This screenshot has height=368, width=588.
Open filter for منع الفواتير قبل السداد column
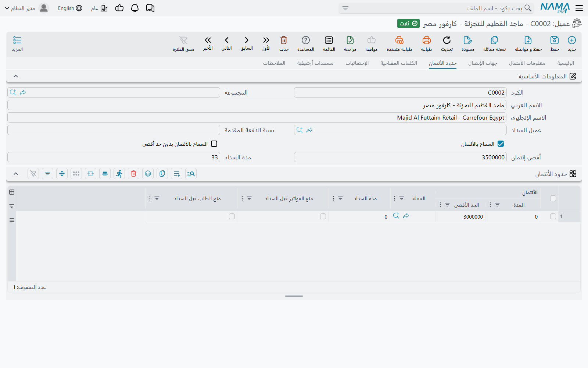click(249, 198)
